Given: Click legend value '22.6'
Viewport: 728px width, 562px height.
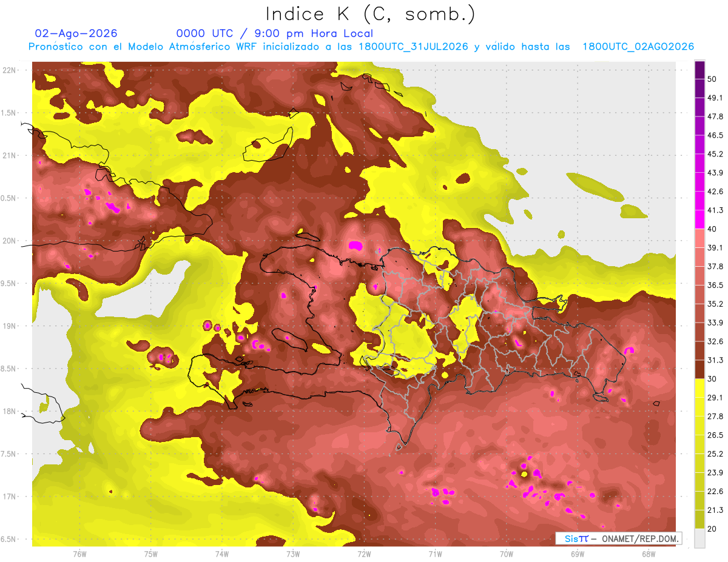Looking at the screenshot, I should (x=716, y=491).
